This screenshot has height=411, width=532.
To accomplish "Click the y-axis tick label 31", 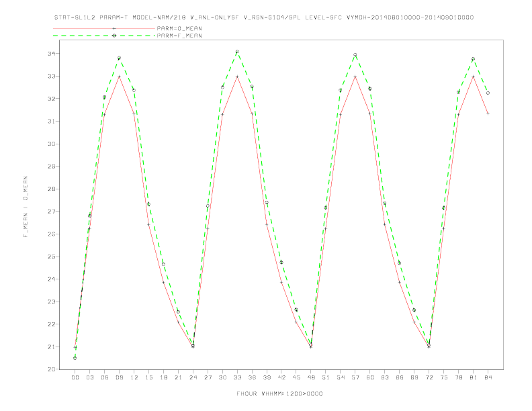I will click(51, 122).
